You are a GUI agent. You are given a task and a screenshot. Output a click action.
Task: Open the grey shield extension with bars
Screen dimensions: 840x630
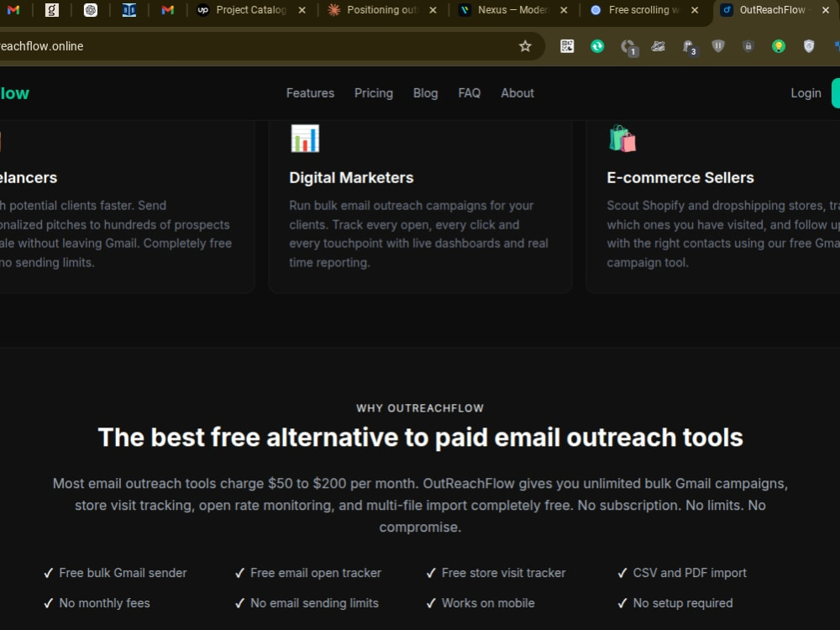pos(718,46)
